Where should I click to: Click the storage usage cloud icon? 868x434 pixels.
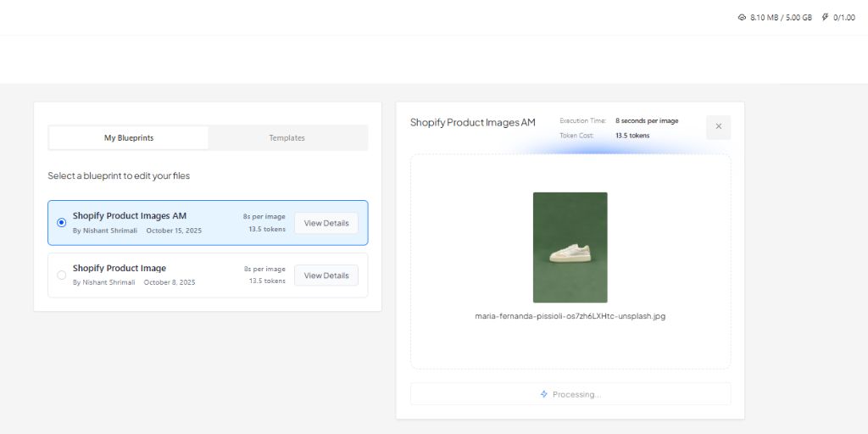742,18
